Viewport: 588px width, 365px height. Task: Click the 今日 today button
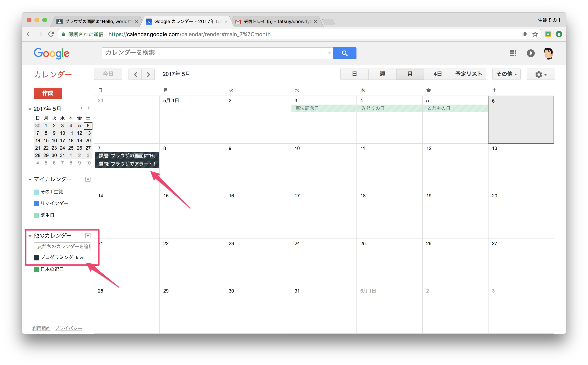pyautogui.click(x=108, y=74)
